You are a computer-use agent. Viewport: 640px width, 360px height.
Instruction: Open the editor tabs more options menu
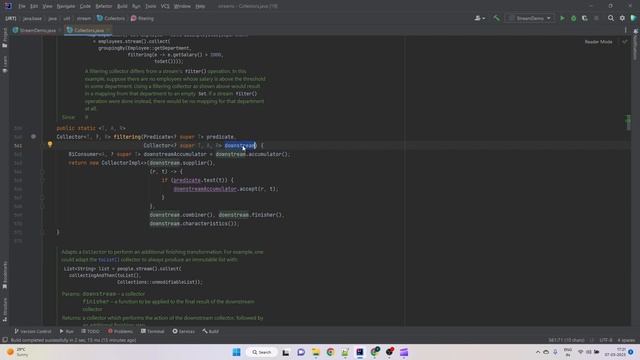pos(625,30)
